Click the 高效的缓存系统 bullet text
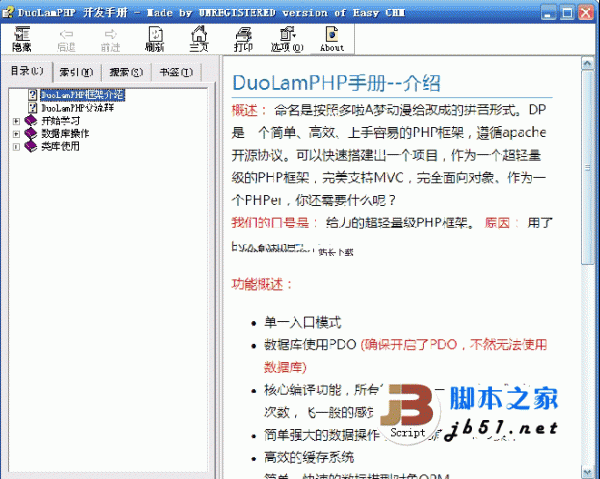Screen dimensions: 600x479 (x=309, y=457)
